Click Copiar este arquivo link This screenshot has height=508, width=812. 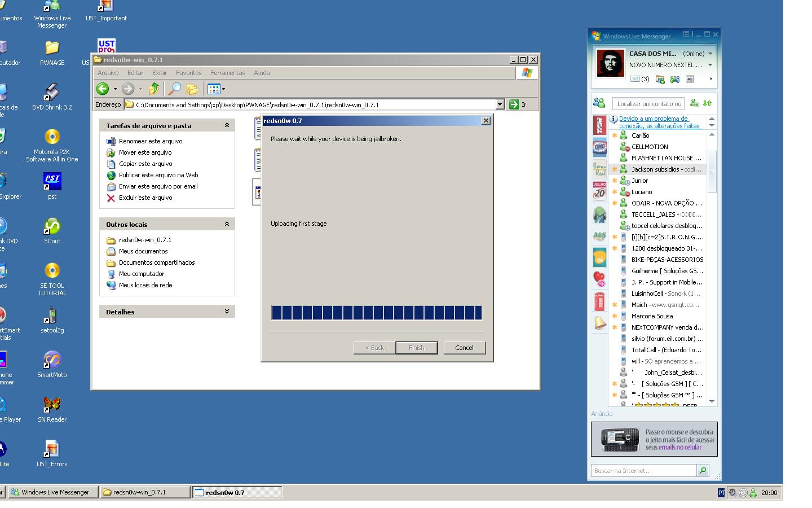pos(145,164)
